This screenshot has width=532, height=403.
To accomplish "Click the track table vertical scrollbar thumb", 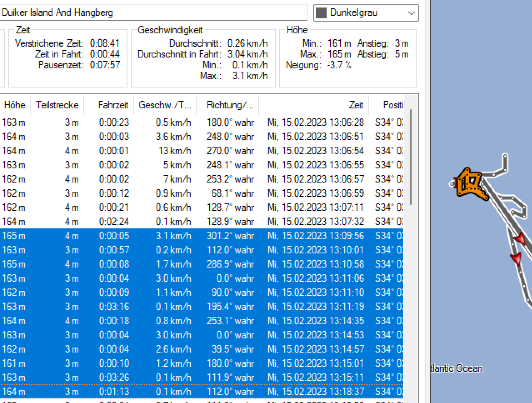I will pos(411,157).
